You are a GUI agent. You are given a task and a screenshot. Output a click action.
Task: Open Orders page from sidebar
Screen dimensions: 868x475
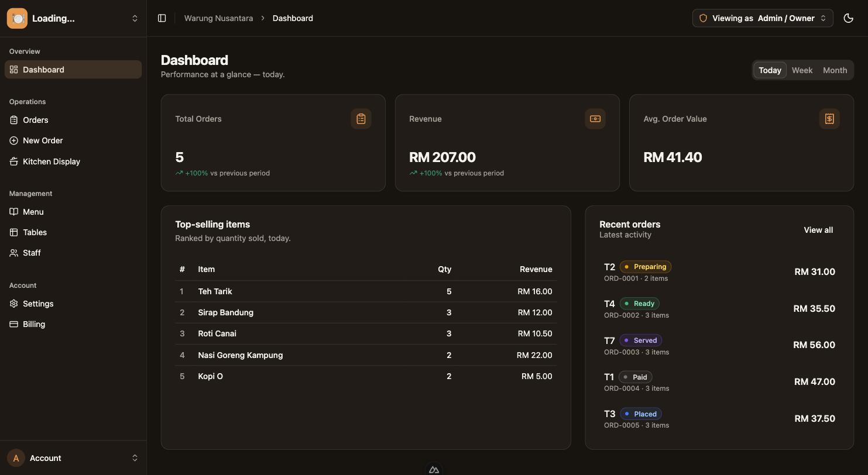tap(73, 120)
